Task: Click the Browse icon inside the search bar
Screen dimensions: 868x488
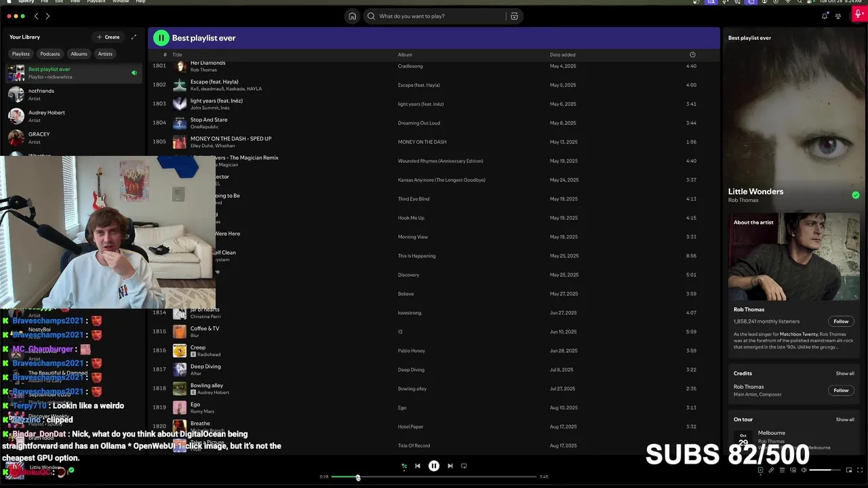Action: click(x=514, y=16)
